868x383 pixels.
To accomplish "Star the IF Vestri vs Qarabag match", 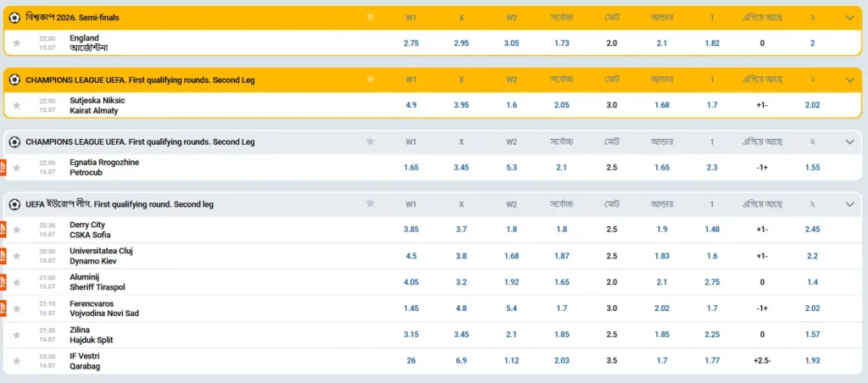I will pos(17,361).
